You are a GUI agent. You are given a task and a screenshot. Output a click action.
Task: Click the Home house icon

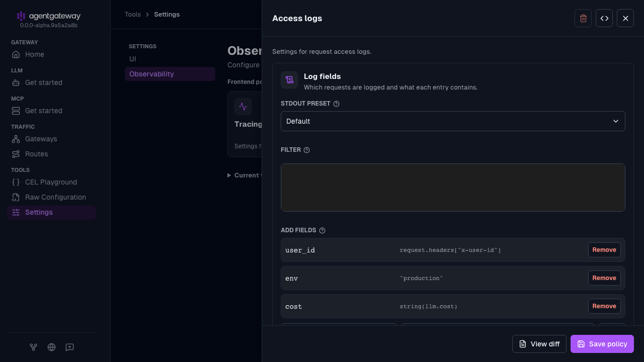click(16, 54)
